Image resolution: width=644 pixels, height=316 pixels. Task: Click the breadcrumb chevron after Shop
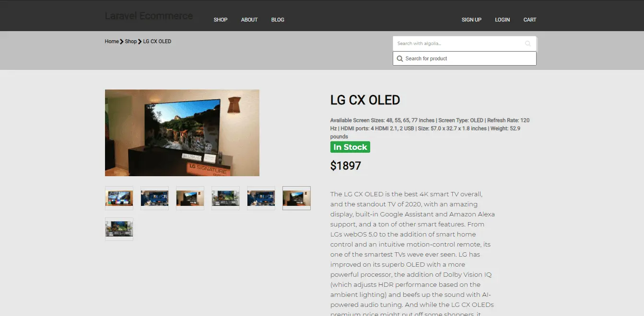point(140,42)
